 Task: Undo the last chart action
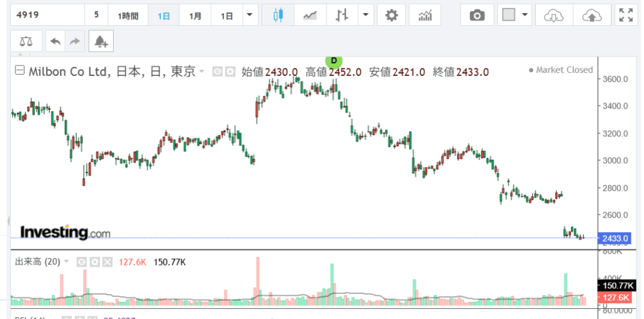pyautogui.click(x=55, y=41)
